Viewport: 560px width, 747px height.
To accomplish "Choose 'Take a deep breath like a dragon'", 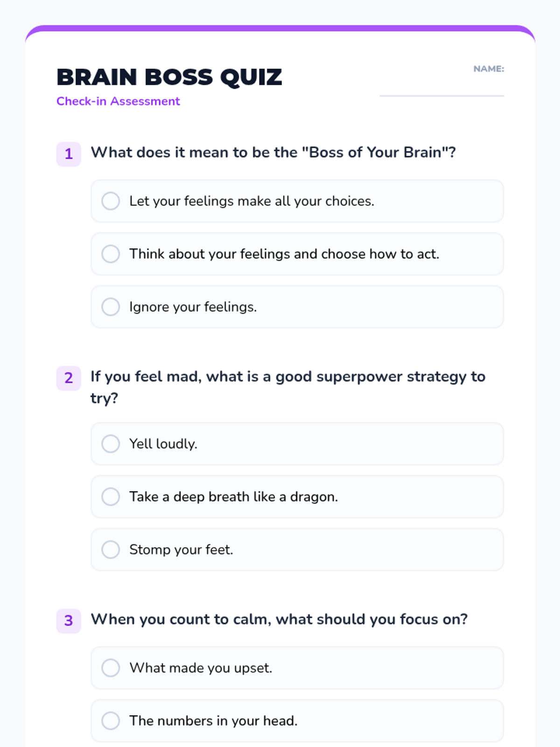I will (297, 497).
